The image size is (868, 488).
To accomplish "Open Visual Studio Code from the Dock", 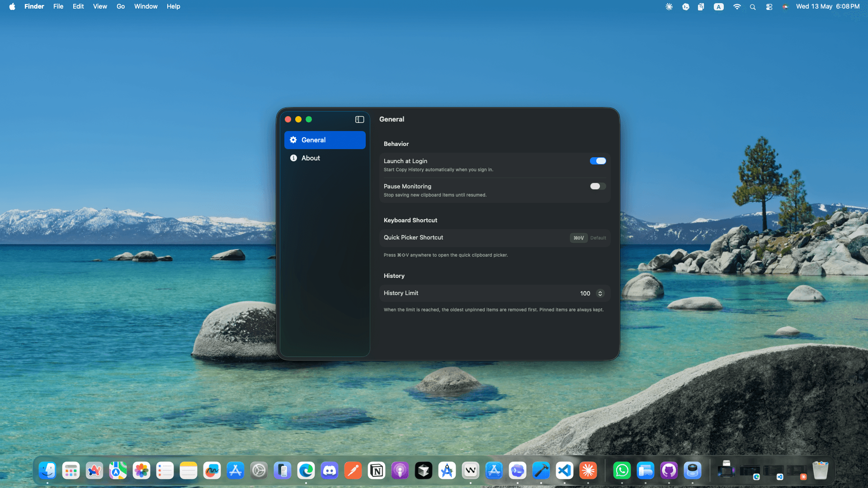I will [565, 471].
